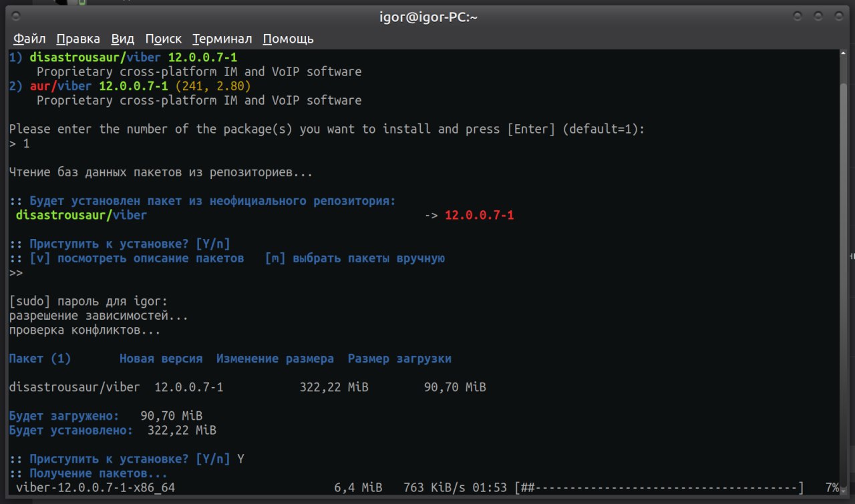Minimize the igor@igor-PC terminal window
855x504 pixels.
pos(797,16)
